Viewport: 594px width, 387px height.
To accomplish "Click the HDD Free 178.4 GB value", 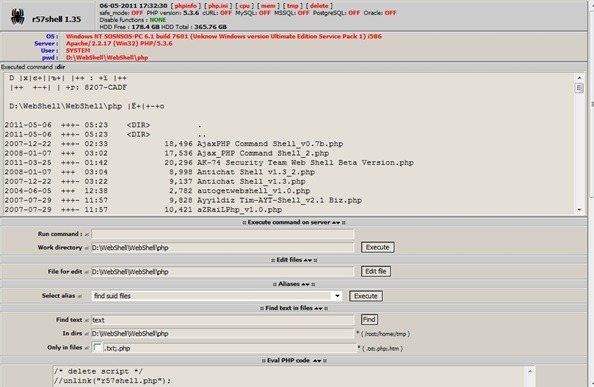I will [x=146, y=27].
